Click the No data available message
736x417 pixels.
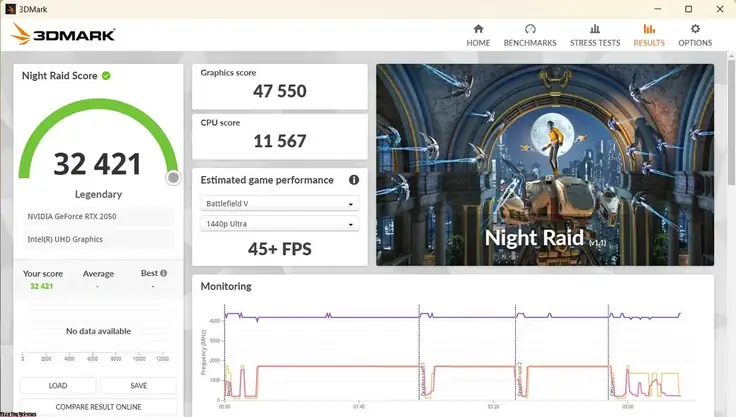(x=99, y=331)
